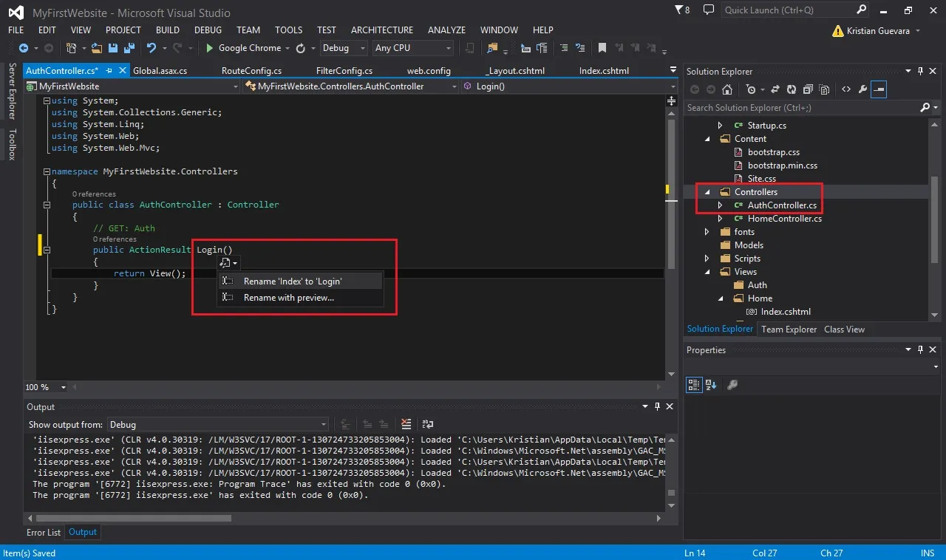This screenshot has width=946, height=560.
Task: Click the Find in Files toolbar icon
Action: tap(492, 48)
